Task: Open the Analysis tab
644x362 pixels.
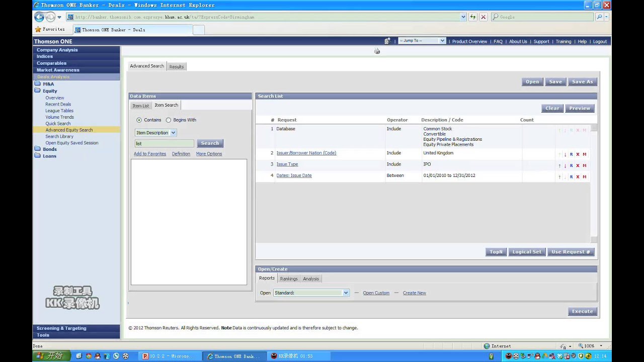Action: (311, 279)
